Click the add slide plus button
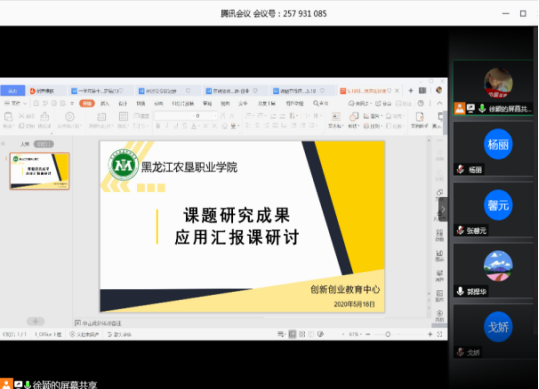Screen dimensions: 539x389 point(35,321)
